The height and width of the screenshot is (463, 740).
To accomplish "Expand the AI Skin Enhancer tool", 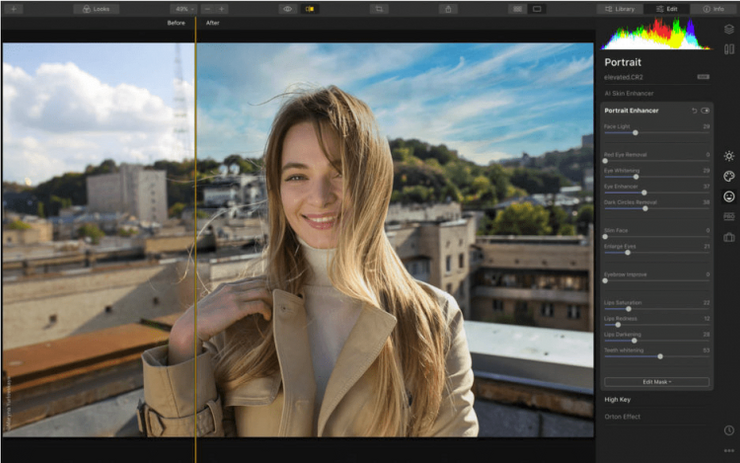I will tap(629, 92).
